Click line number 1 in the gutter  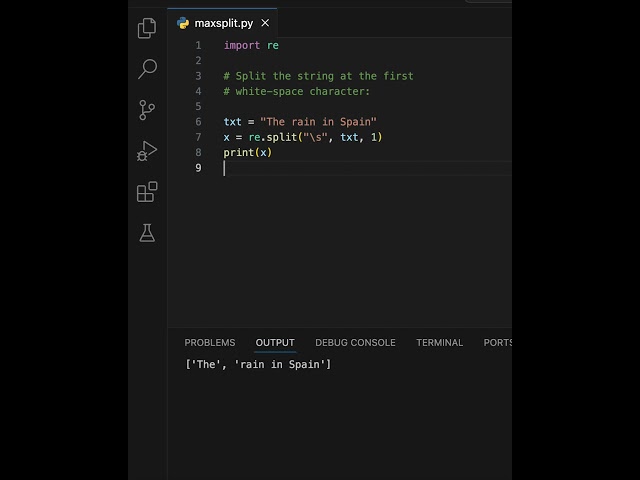click(x=198, y=45)
